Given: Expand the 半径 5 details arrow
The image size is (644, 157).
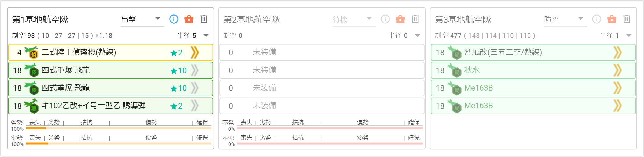Looking at the screenshot, I should [x=206, y=36].
